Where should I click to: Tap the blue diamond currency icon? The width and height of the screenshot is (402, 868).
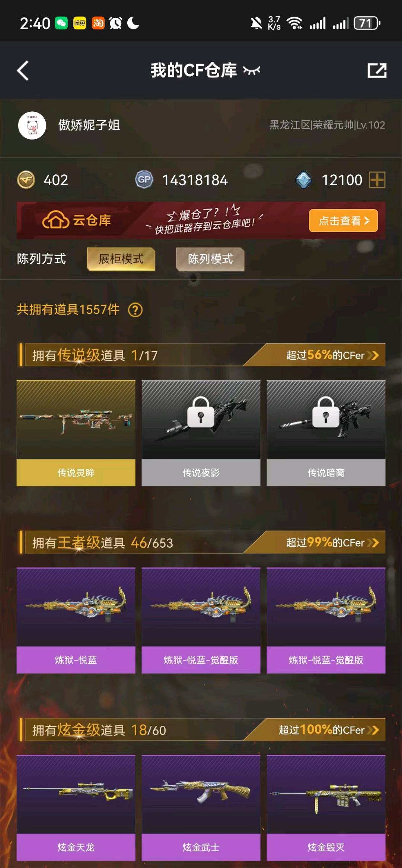click(x=303, y=180)
